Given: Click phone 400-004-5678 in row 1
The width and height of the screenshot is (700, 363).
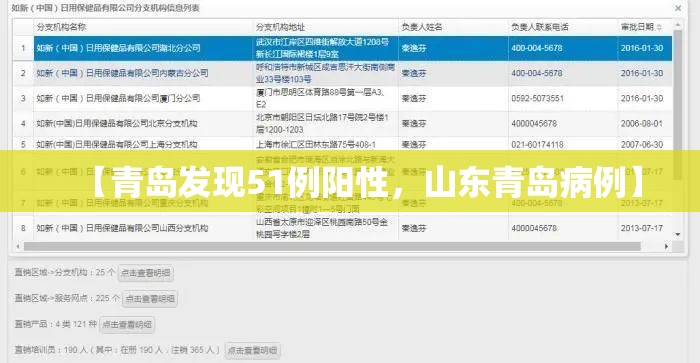Looking at the screenshot, I should tap(537, 48).
